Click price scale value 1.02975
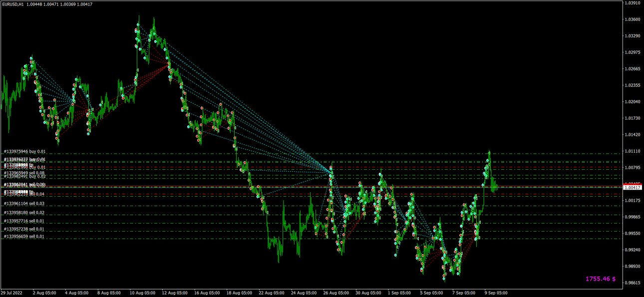The image size is (644, 297). [x=633, y=52]
